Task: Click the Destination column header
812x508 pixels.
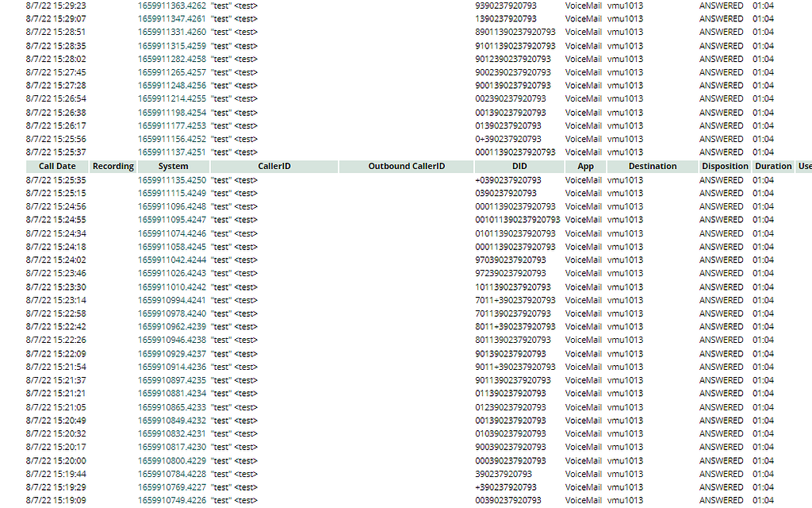Action: (x=653, y=166)
